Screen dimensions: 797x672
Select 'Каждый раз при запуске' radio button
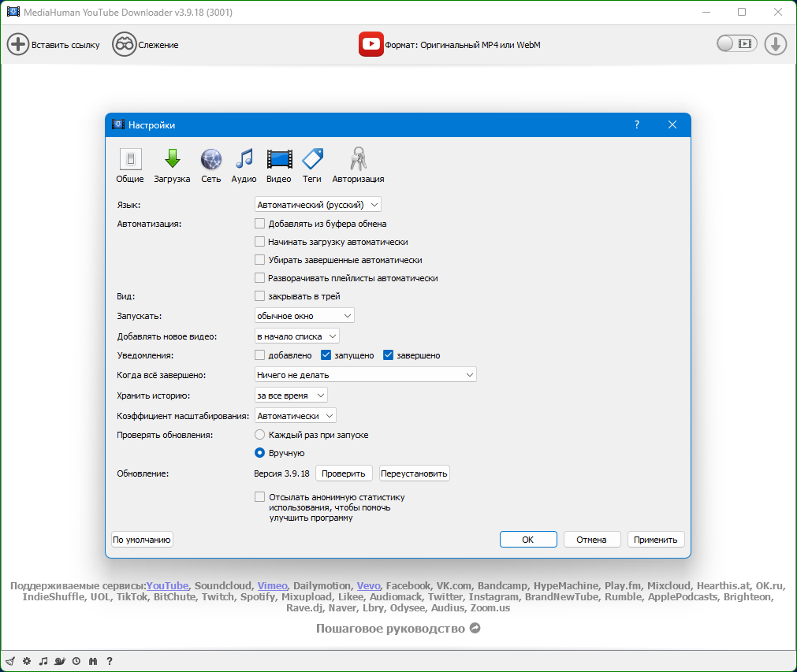[x=260, y=435]
